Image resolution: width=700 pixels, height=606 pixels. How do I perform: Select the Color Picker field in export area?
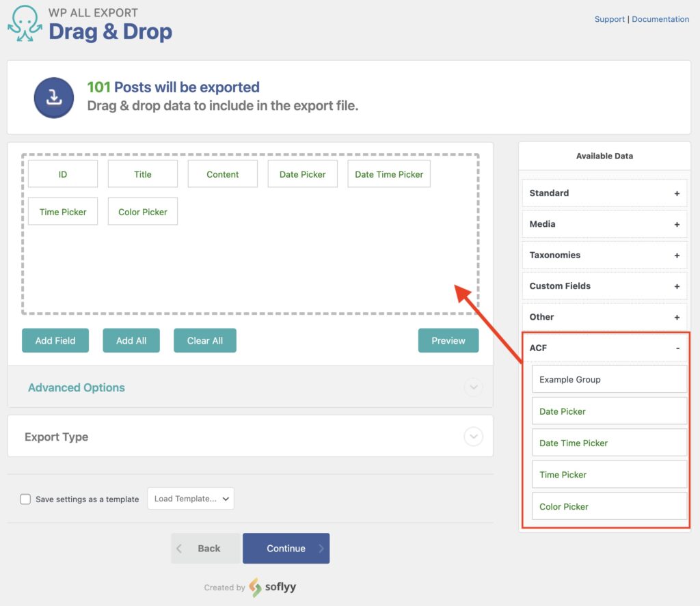tap(142, 212)
